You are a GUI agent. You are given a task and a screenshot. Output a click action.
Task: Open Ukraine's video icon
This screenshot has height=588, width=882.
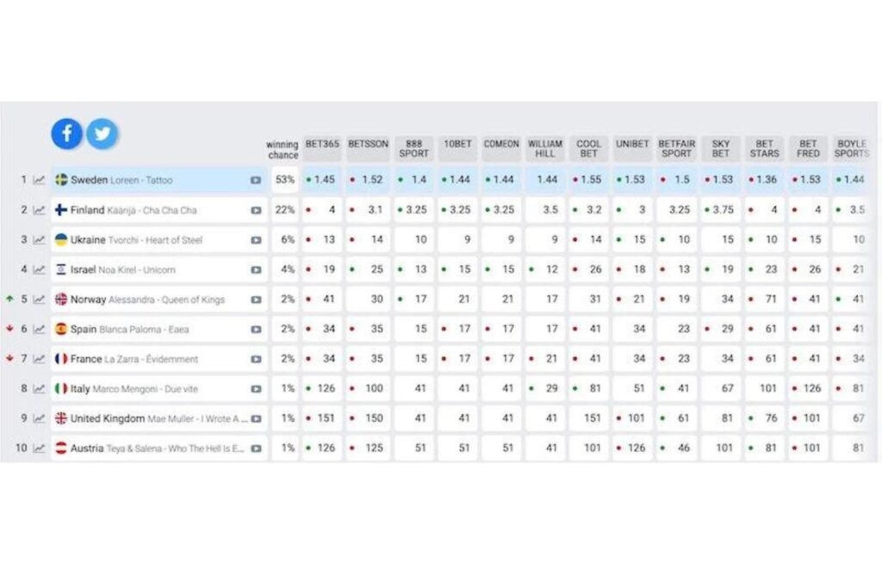click(x=256, y=240)
